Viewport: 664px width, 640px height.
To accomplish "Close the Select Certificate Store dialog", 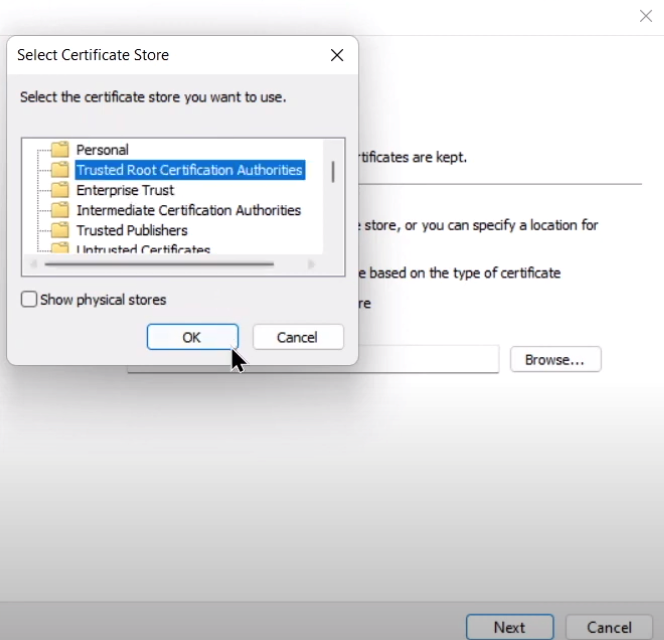I will pos(337,55).
